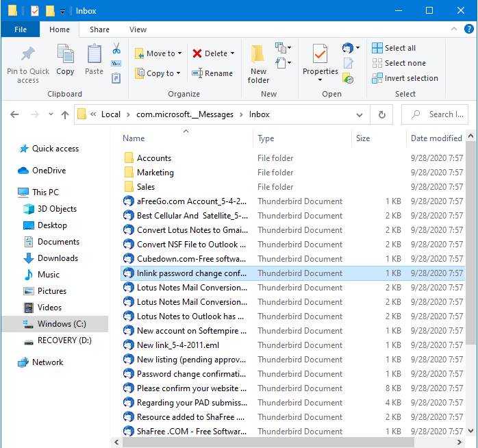Select Please confirm your website file
The height and width of the screenshot is (448, 478).
coord(192,388)
